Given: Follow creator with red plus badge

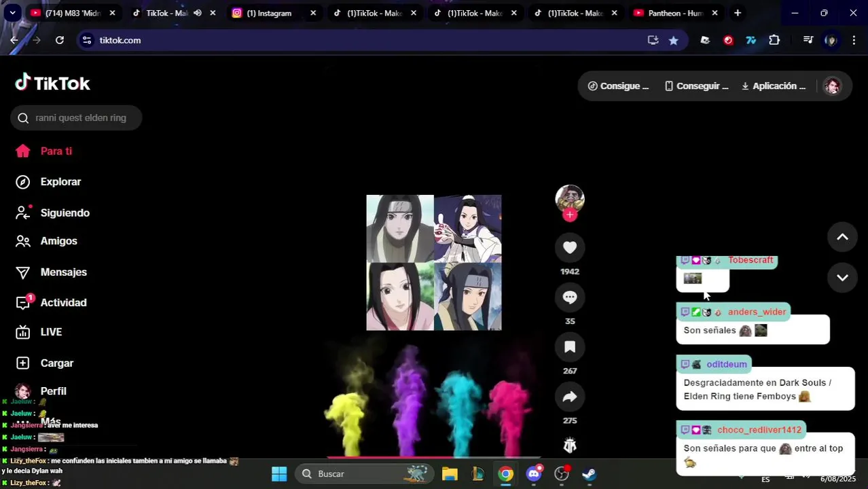Looking at the screenshot, I should tap(570, 215).
